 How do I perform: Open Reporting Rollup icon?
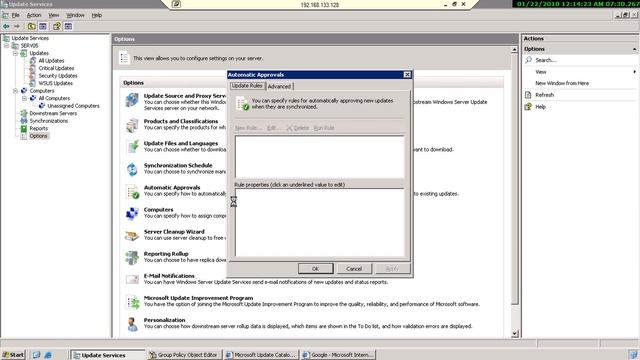[132, 258]
